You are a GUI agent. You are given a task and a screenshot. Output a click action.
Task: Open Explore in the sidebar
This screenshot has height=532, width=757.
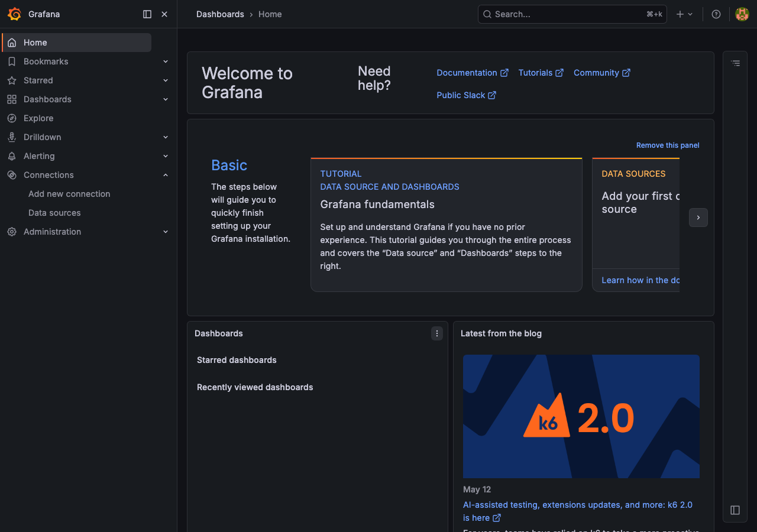38,118
